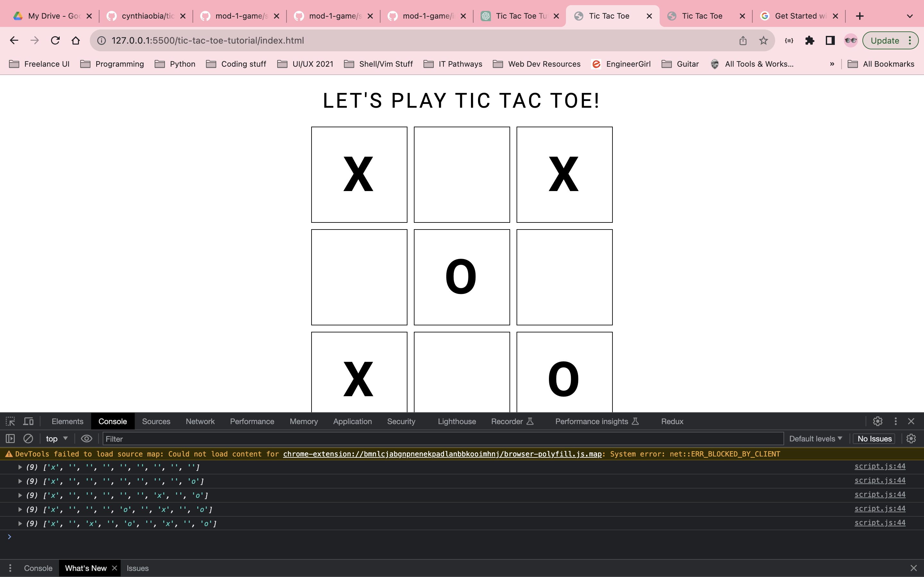Clear the console with the block icon
The image size is (924, 577).
[28, 439]
